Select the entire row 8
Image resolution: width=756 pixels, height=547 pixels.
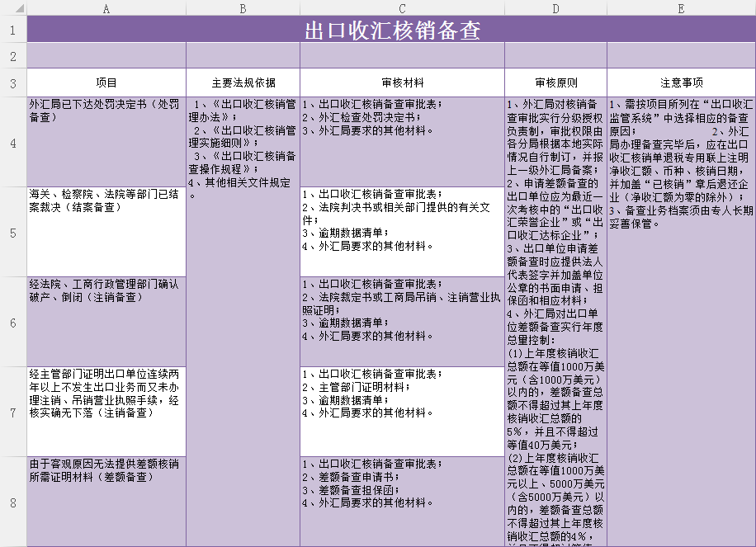coord(13,502)
